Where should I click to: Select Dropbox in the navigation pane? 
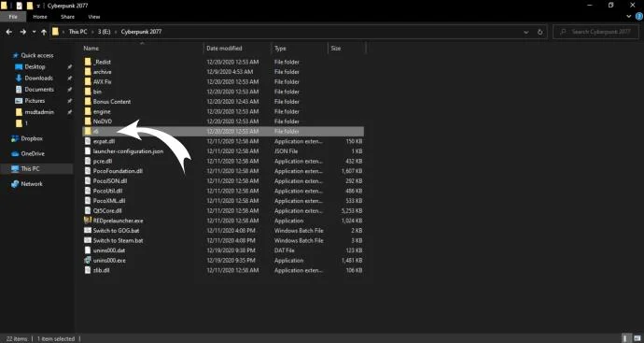click(x=32, y=138)
